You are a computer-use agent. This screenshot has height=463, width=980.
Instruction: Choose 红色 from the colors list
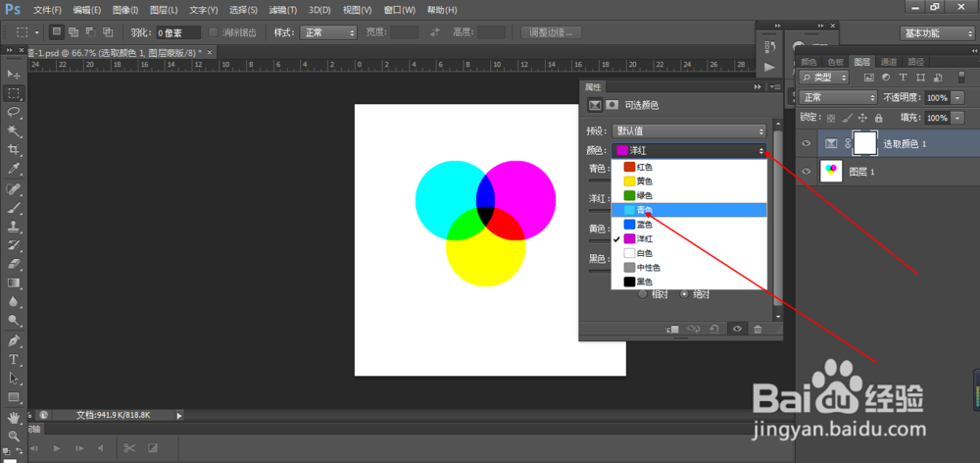[689, 167]
